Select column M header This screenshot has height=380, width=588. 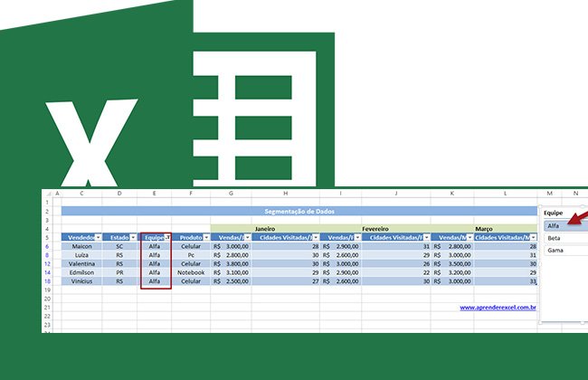(x=549, y=194)
